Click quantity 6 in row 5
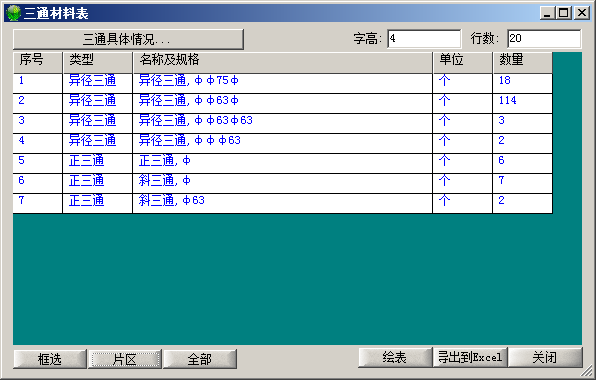Screen dimensions: 596x380 click(523, 163)
